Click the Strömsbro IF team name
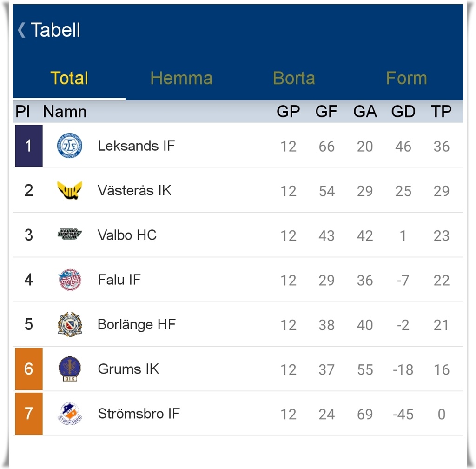The image size is (476, 469). [x=139, y=414]
